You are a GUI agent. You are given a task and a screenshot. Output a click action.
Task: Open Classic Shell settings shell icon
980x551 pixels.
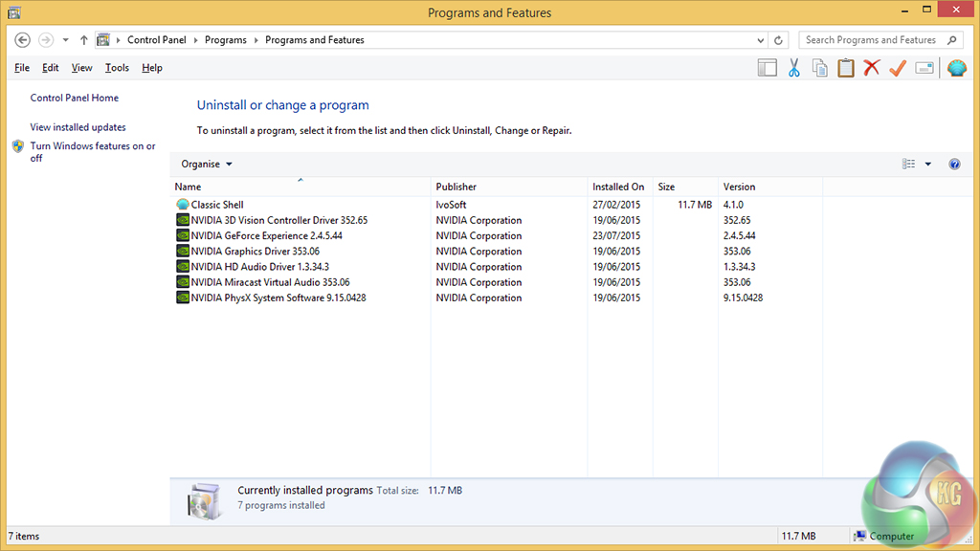(957, 68)
